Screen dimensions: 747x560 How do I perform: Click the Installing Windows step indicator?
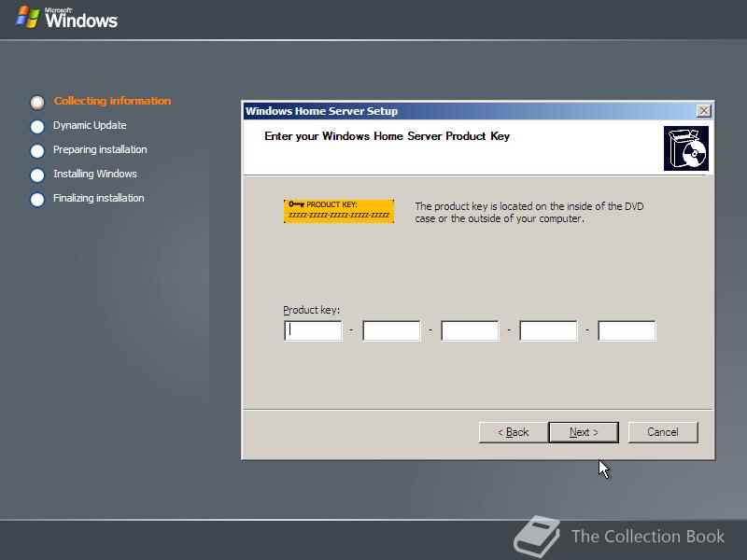pos(37,175)
